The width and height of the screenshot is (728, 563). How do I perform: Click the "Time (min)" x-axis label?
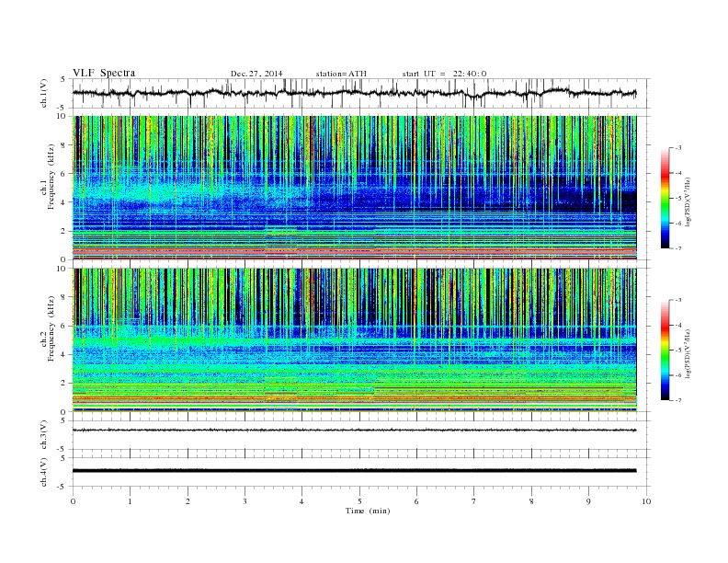368,511
